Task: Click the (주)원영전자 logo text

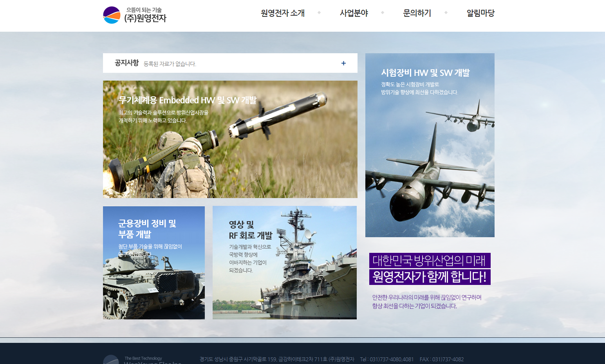Action: coord(145,18)
